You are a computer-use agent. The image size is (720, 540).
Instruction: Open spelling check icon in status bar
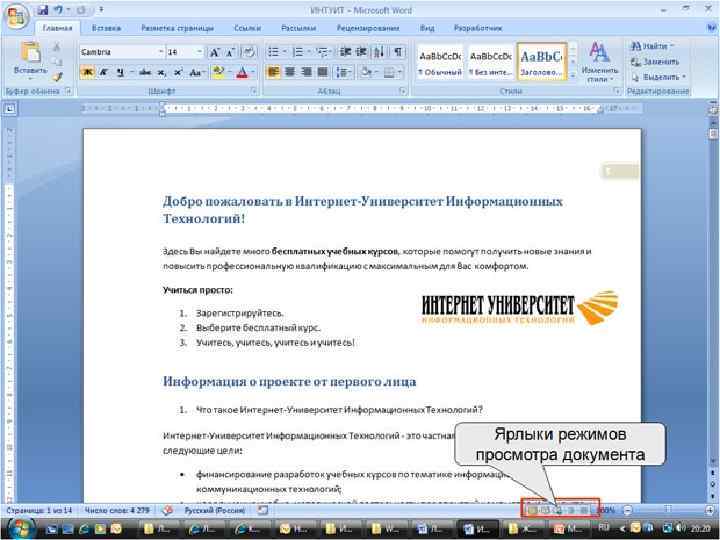[168, 510]
